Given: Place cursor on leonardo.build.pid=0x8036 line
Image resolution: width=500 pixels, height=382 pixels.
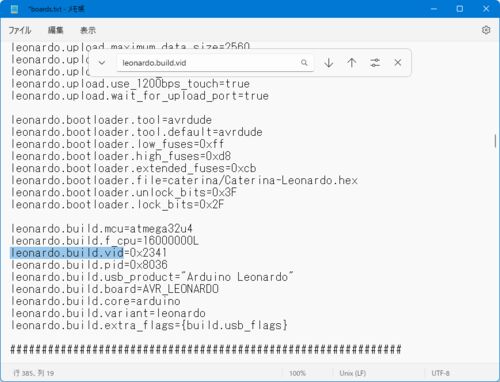Looking at the screenshot, I should point(89,265).
